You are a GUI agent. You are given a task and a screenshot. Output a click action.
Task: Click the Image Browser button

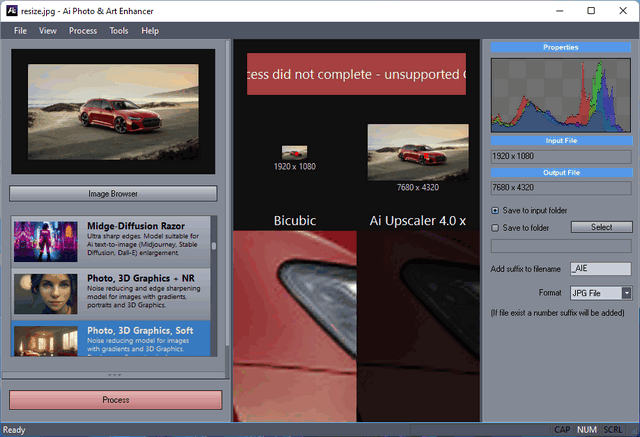[113, 194]
